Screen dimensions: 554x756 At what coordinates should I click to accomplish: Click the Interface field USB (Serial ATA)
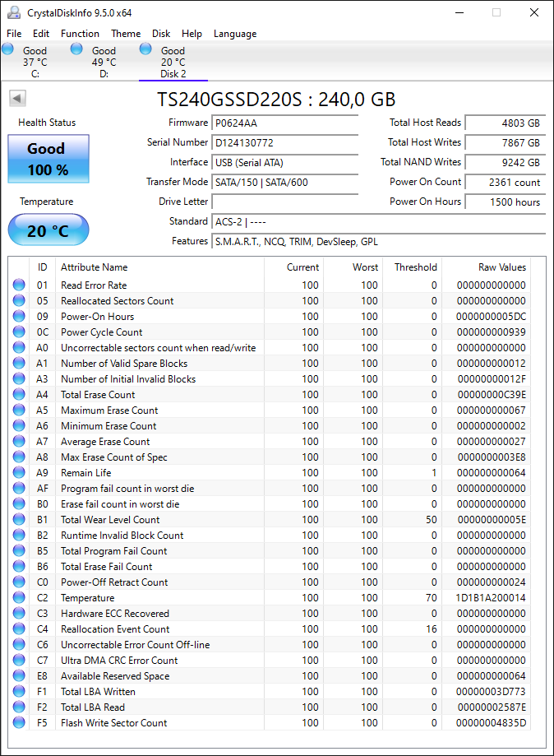pyautogui.click(x=284, y=163)
